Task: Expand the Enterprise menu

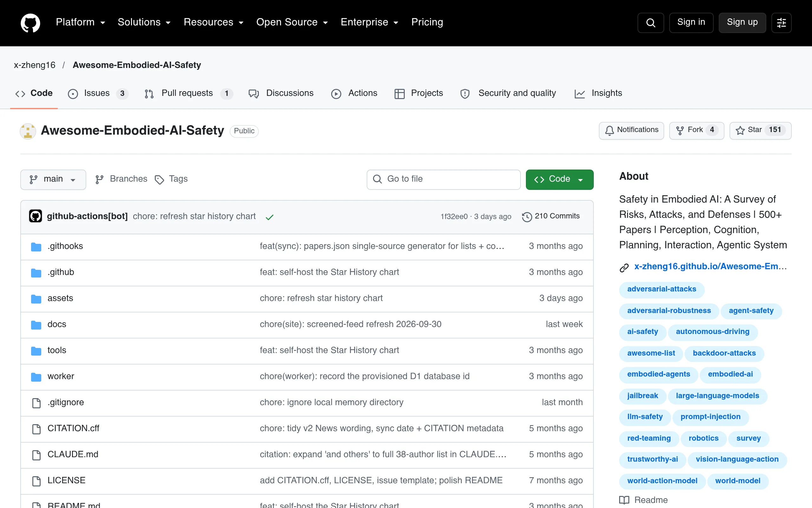Action: 370,22
